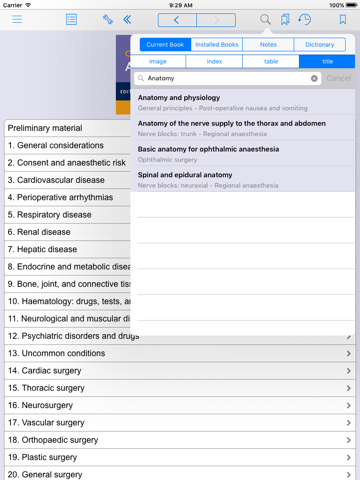
Task: Tap the double chevron back icon
Action: 127,20
